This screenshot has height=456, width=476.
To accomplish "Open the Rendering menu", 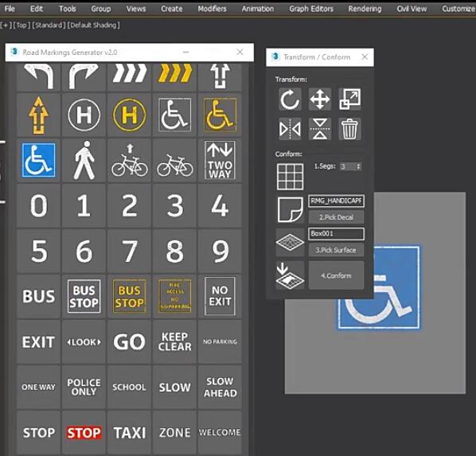I will (365, 9).
